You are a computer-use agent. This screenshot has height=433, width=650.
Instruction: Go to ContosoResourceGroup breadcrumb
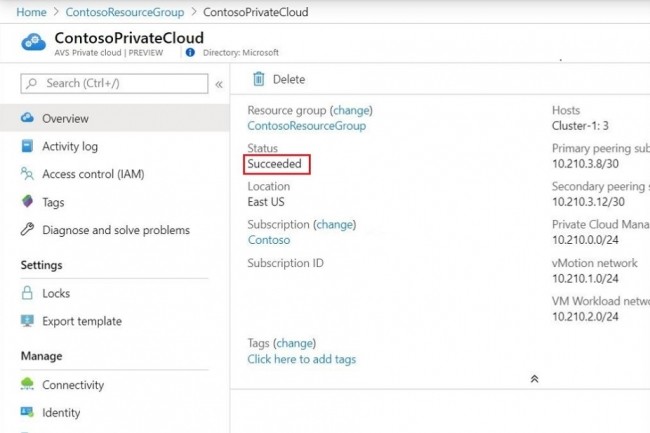tap(125, 12)
